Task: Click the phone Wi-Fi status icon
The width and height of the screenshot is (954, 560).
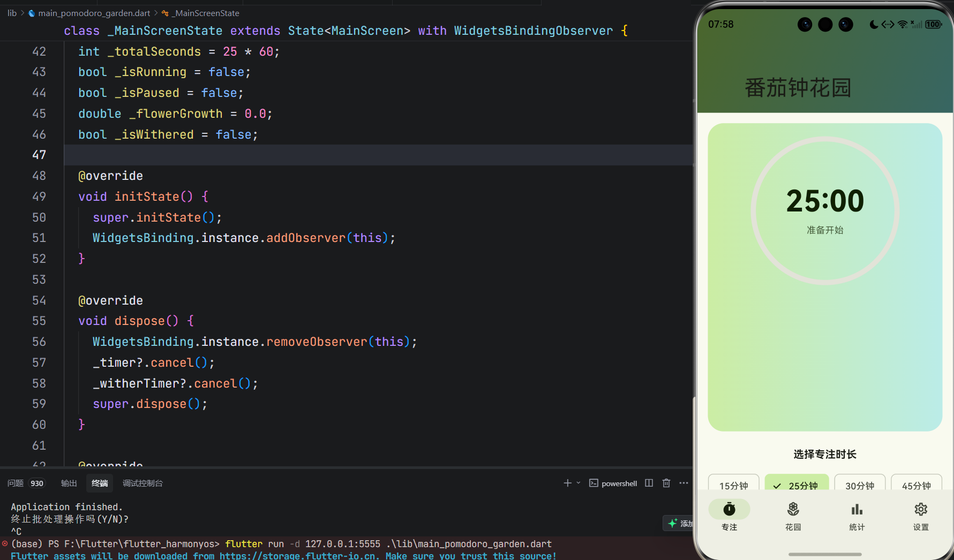Action: [x=903, y=24]
